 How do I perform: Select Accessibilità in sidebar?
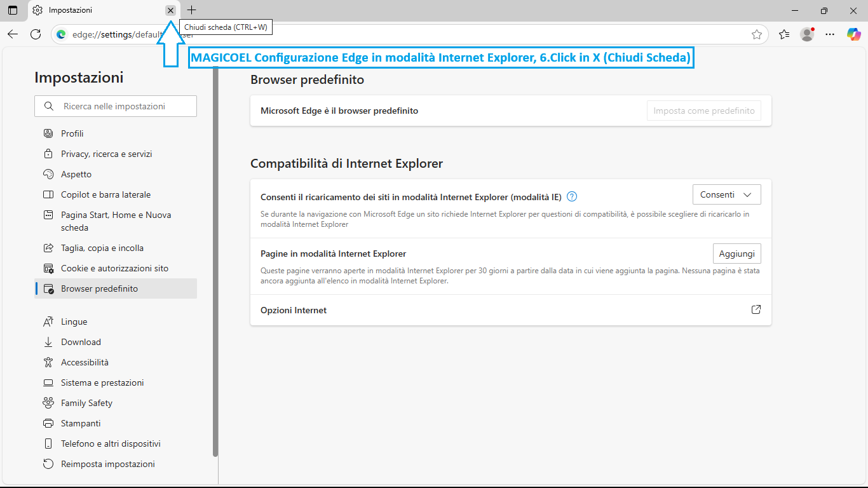pos(116,362)
